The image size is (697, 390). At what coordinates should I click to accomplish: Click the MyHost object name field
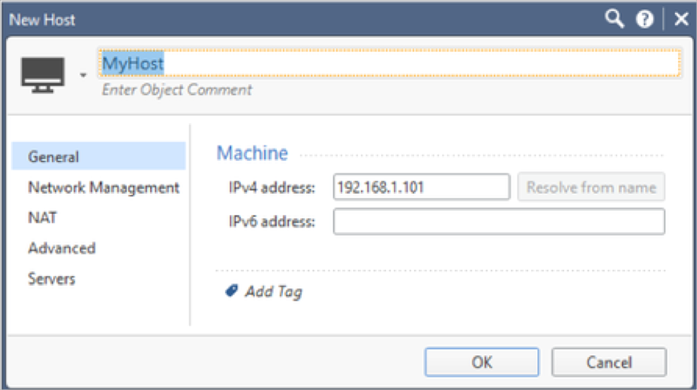click(389, 63)
